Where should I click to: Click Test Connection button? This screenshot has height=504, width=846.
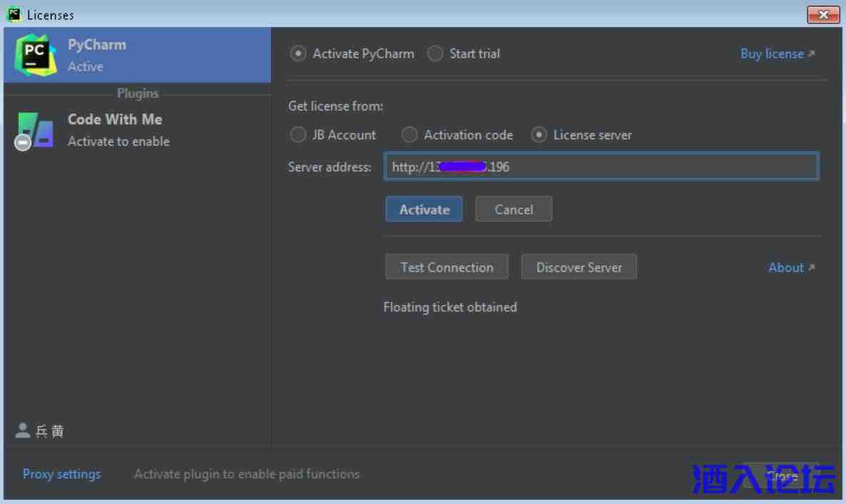[x=447, y=267]
